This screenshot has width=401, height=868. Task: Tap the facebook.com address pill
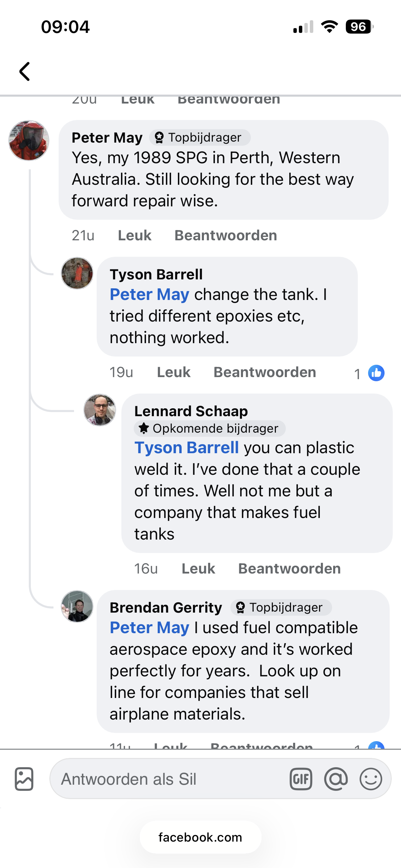200,837
